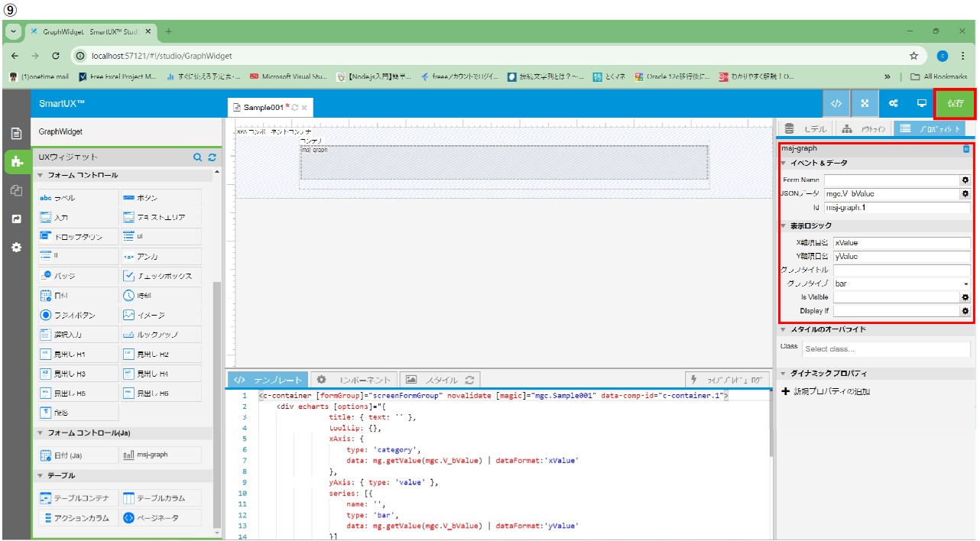Click the gear icon beside Is Visible
Image resolution: width=980 pixels, height=541 pixels.
pyautogui.click(x=965, y=297)
